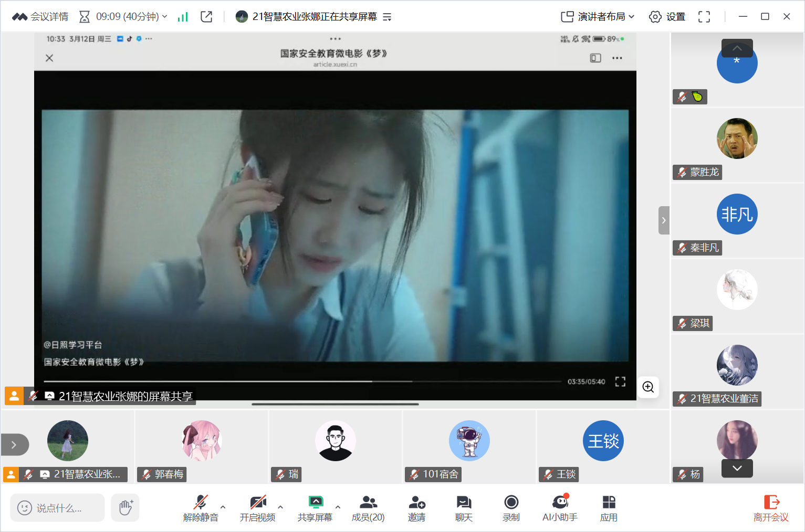Unmute microphone with 解除静音
This screenshot has height=532, width=805.
pos(201,508)
